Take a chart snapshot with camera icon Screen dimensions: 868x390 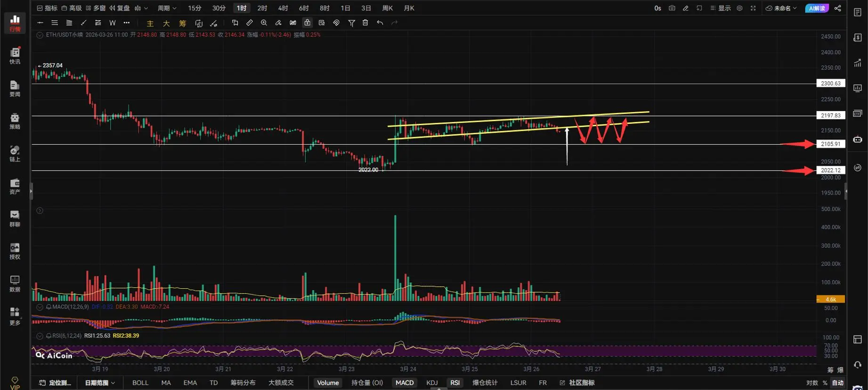[672, 8]
